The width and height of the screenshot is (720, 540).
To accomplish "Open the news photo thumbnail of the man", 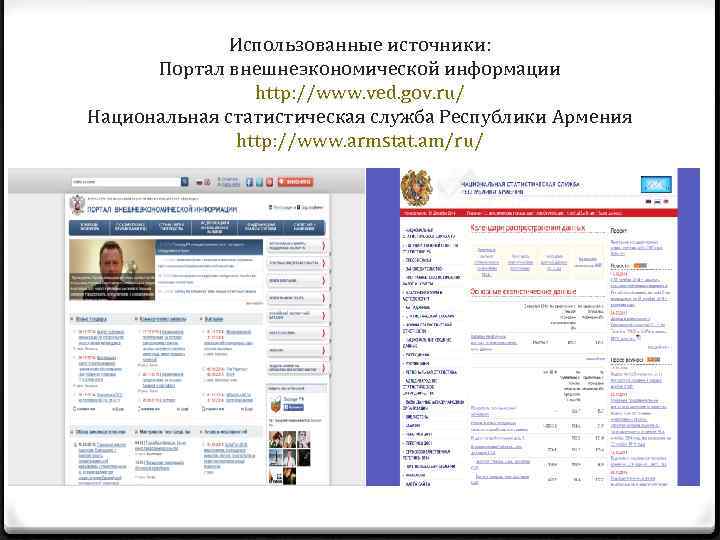I will 112,270.
